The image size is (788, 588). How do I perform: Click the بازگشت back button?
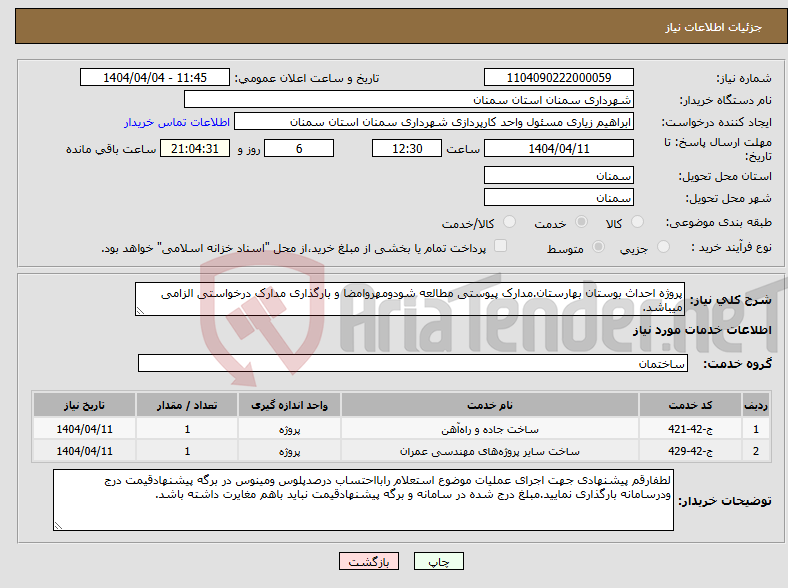[x=369, y=561]
